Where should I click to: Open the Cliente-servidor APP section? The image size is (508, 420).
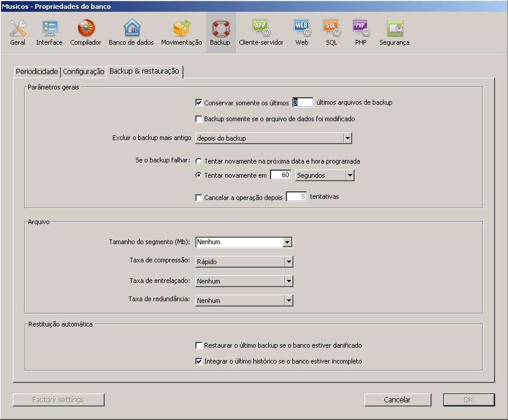coord(261,33)
